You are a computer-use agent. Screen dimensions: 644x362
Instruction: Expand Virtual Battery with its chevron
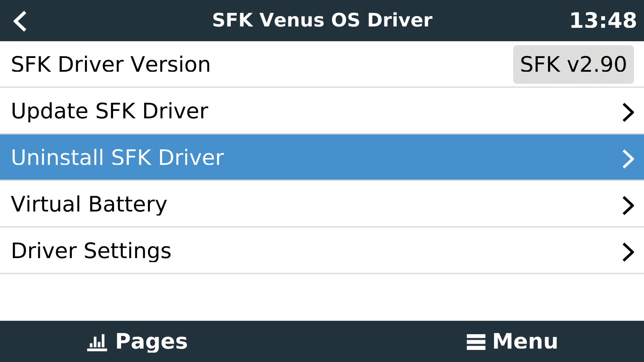click(x=628, y=205)
